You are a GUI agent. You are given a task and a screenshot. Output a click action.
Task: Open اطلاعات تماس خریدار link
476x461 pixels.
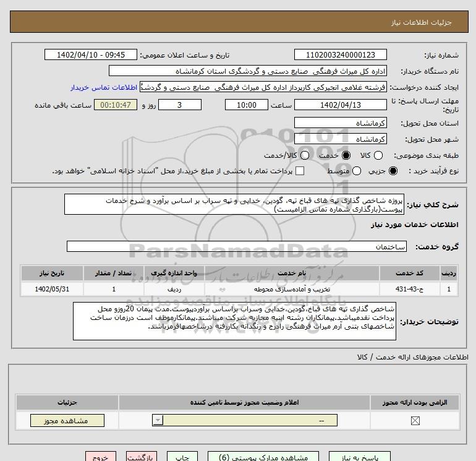click(104, 87)
